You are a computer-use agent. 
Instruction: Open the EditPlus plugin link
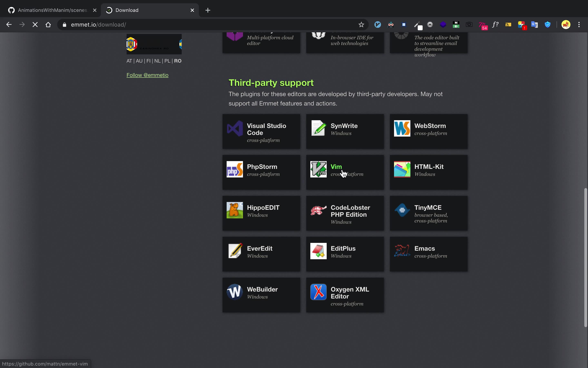coord(345,254)
